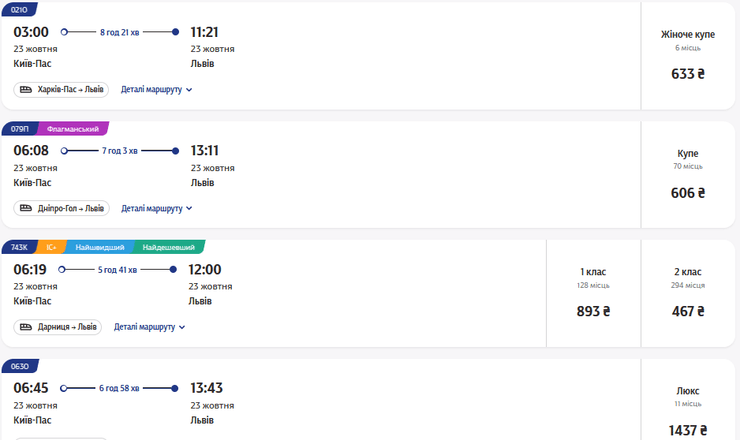Click train icon in Харків-Пас → Львів badge
This screenshot has width=740, height=440.
26,90
